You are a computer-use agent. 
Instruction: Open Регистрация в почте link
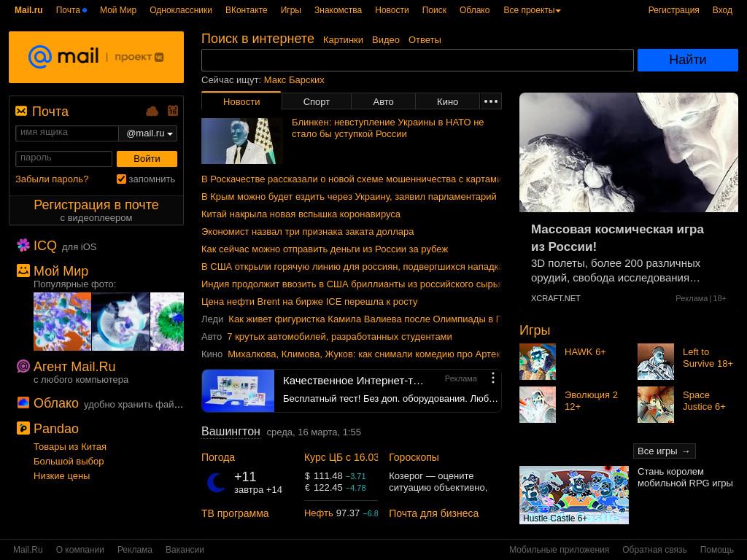point(96,205)
